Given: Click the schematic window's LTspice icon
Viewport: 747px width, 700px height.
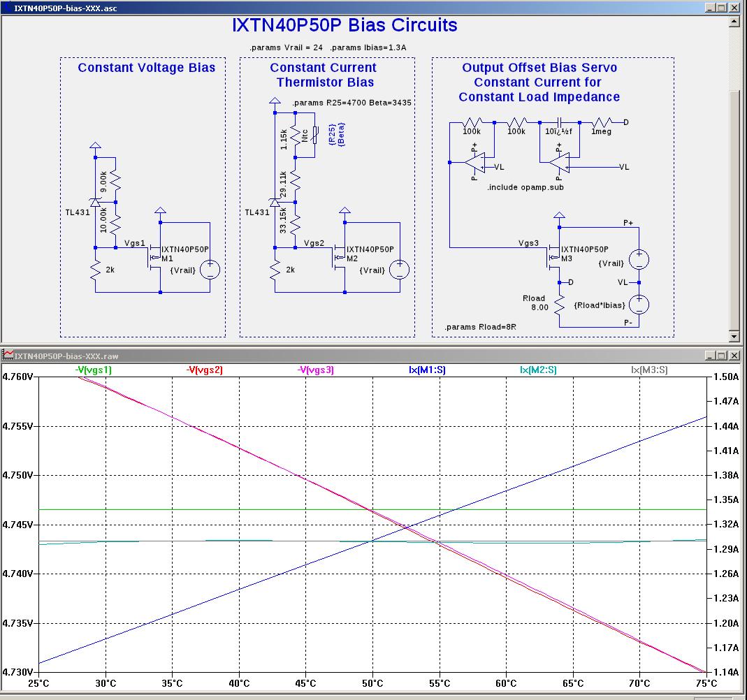Looking at the screenshot, I should pyautogui.click(x=7, y=8).
